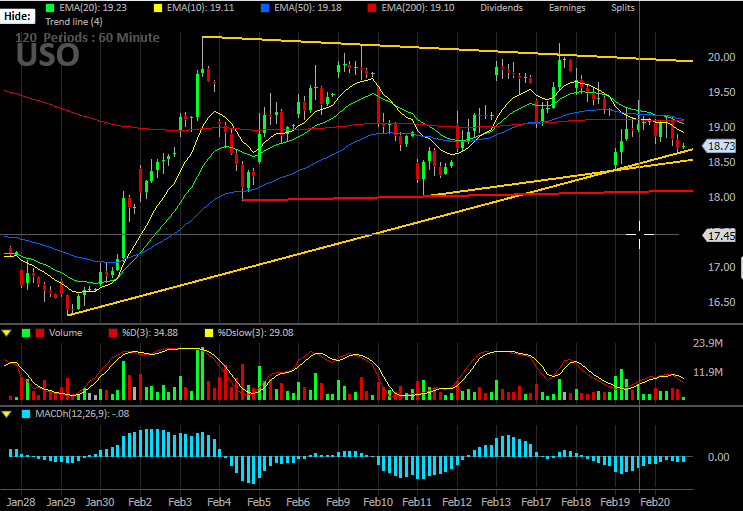Click the 19.00 price axis label
743x511 pixels.
click(x=722, y=128)
